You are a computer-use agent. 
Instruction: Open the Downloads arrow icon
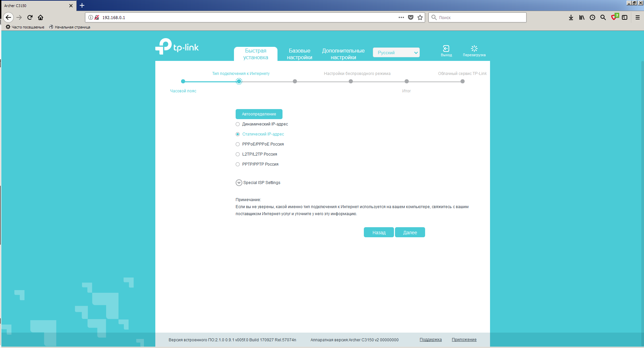[571, 17]
